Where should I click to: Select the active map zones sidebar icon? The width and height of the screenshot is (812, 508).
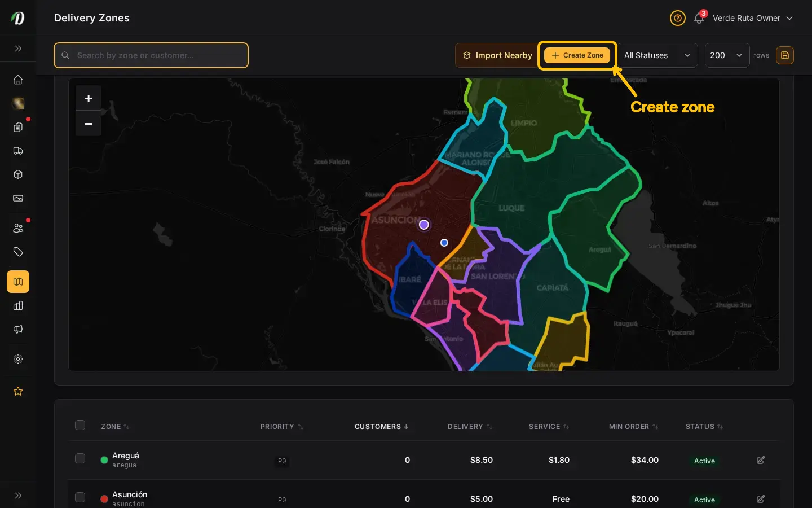click(x=18, y=282)
